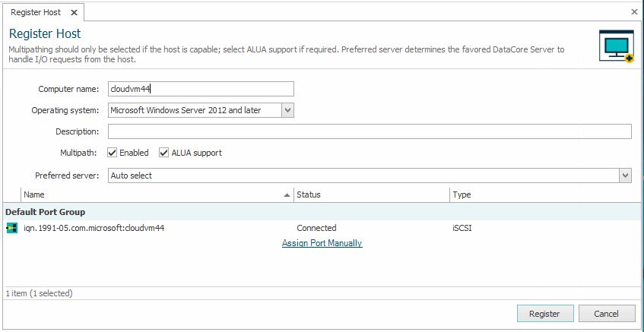Viewport: 644px width, 332px height.
Task: Open the Operating system dropdown
Action: coord(287,110)
